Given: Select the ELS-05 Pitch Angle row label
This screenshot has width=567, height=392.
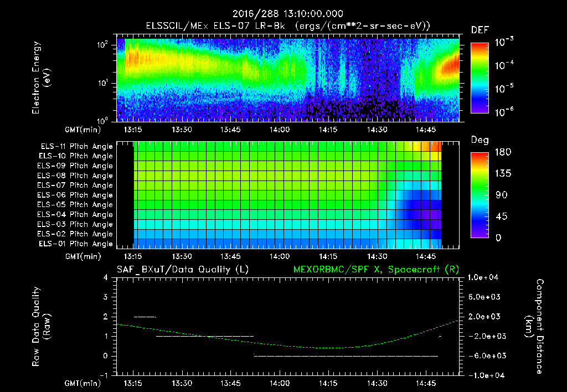Looking at the screenshot, I should pos(75,205).
